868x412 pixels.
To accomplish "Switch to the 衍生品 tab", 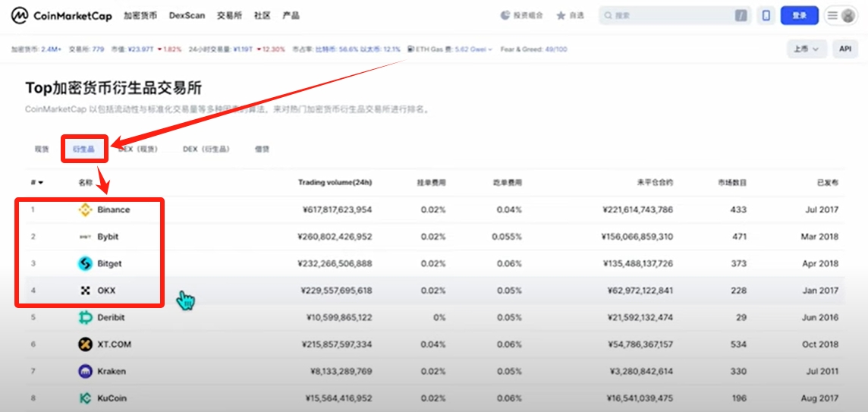I will pyautogui.click(x=84, y=149).
